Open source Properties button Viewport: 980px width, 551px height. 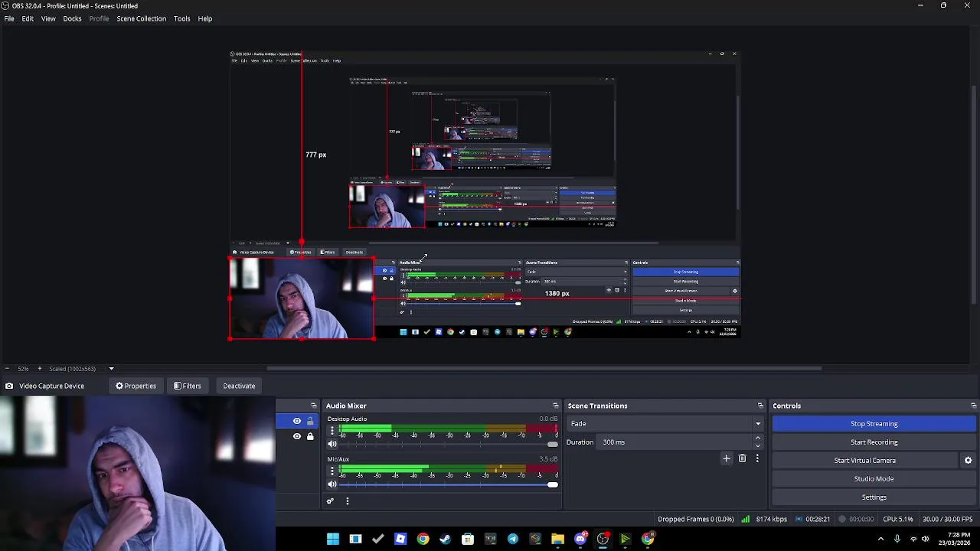[136, 386]
